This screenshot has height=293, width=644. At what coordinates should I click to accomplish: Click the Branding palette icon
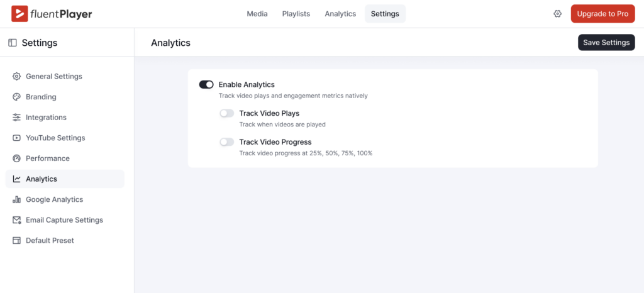click(x=17, y=97)
